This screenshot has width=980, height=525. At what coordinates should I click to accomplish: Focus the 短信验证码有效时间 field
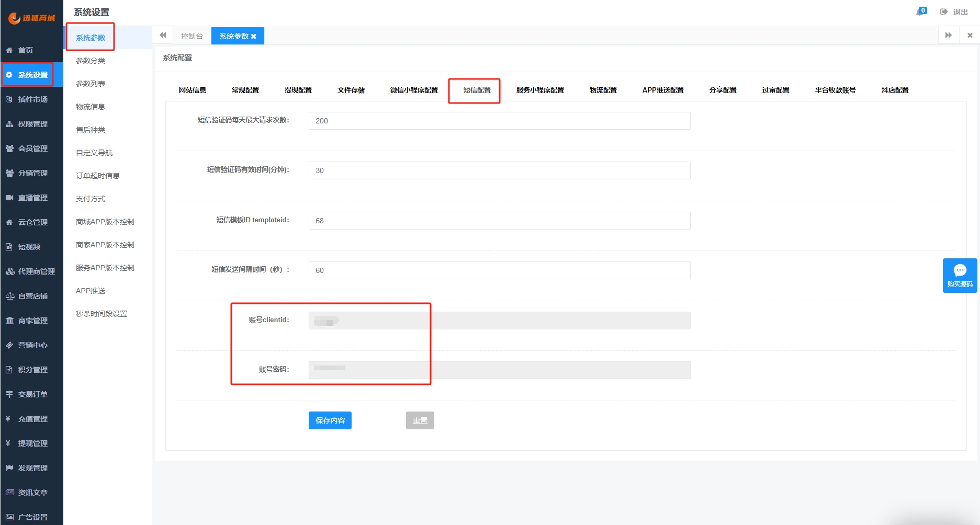tap(500, 170)
